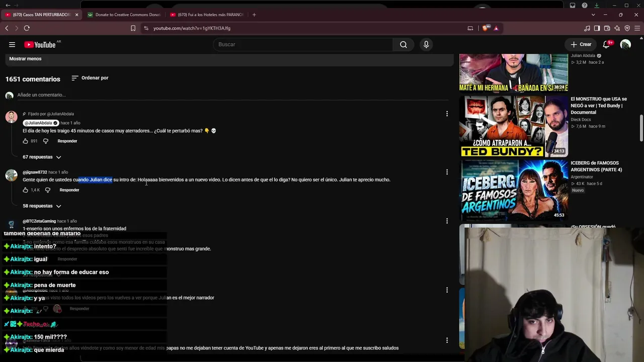Open the Ted Bundy documentary thumbnail
644x362 pixels.
pyautogui.click(x=514, y=126)
